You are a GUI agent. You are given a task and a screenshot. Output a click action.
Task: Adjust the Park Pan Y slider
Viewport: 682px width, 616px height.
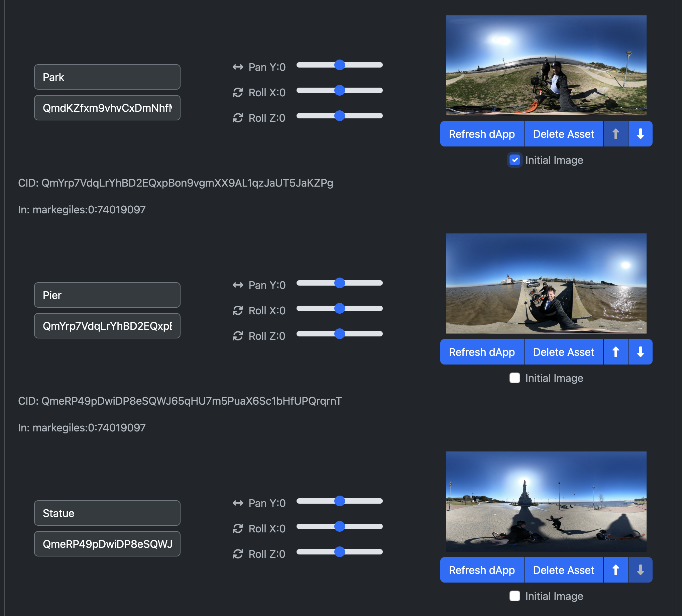[x=339, y=65]
